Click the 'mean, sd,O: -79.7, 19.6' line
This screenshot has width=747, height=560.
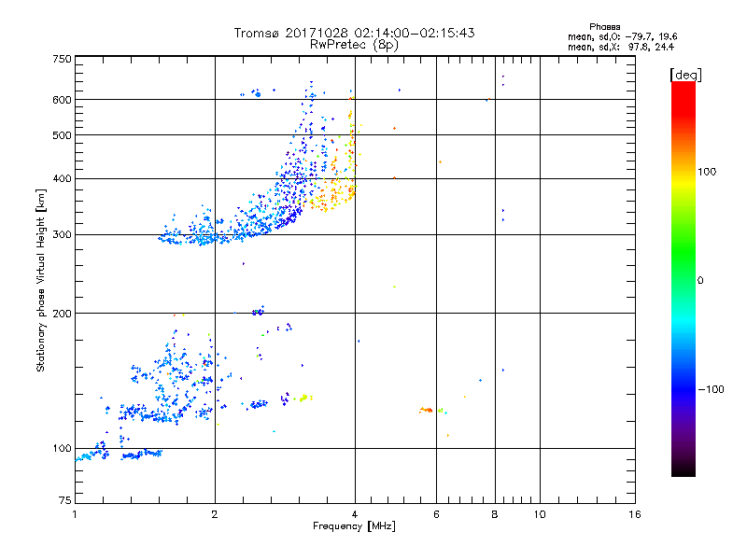pyautogui.click(x=622, y=36)
